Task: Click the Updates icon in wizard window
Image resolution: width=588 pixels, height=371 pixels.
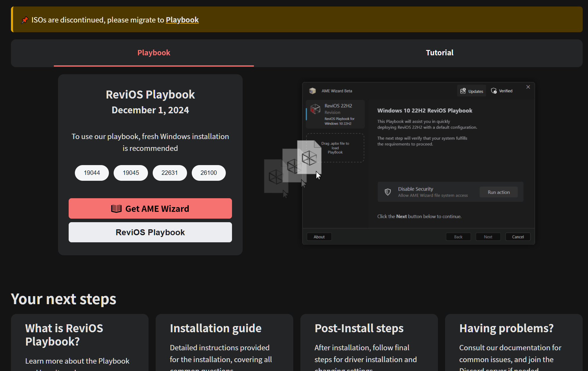Action: coord(463,91)
